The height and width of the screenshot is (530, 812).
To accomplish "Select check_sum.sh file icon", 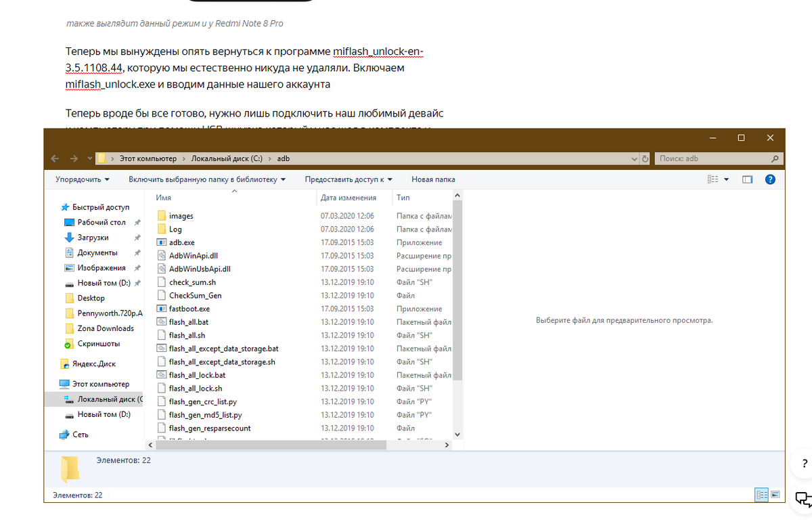I will [x=161, y=282].
